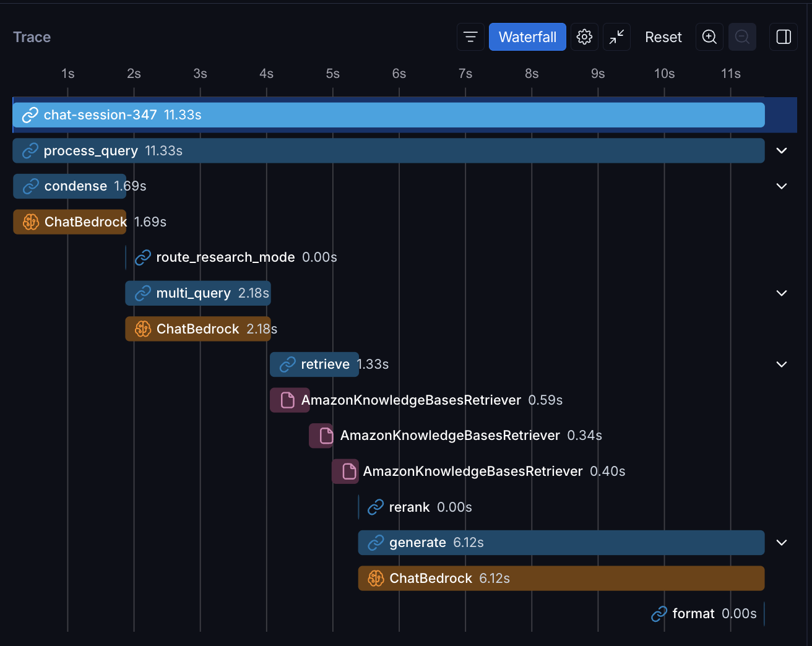Open the trace filter options icon

coord(470,37)
